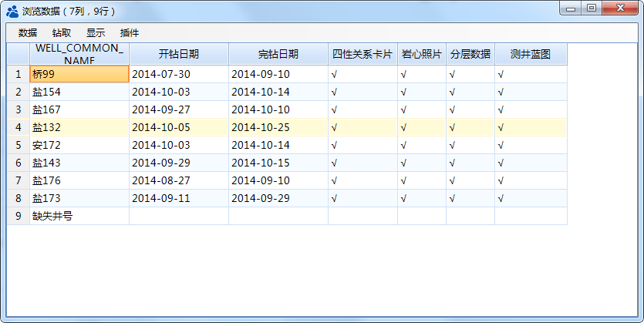Select the cell 盐167
Image resolution: width=644 pixels, height=323 pixels.
(79, 109)
